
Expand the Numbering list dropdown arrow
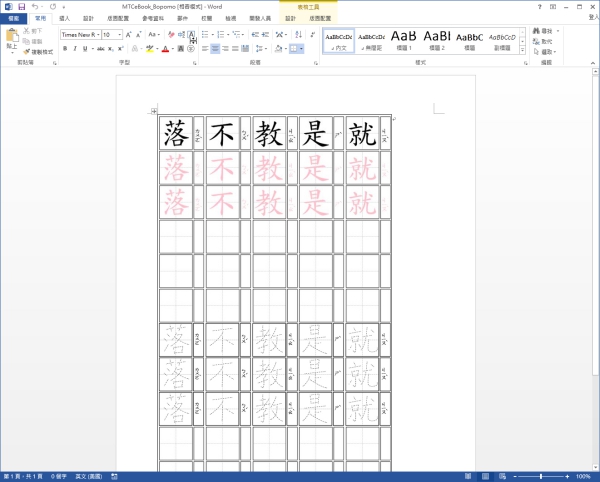(x=228, y=35)
